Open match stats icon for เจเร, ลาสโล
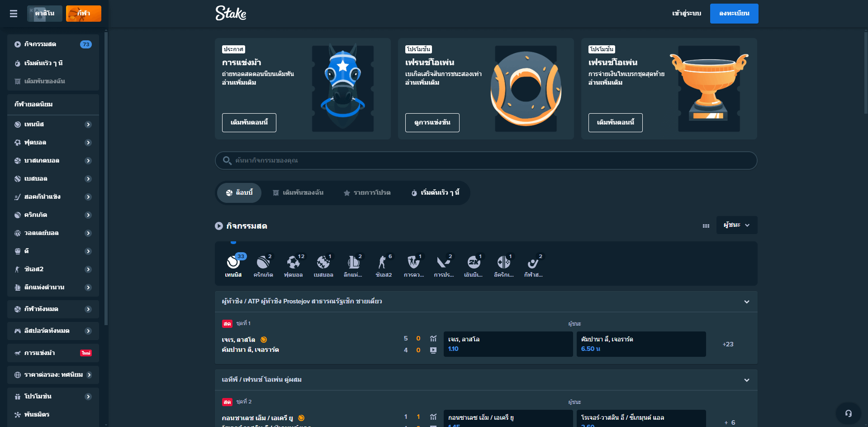 tap(433, 339)
